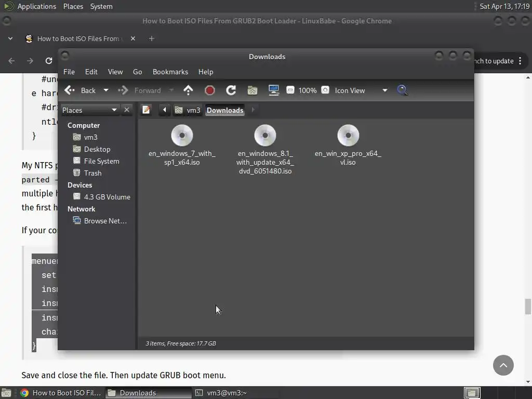
Task: Open the System menu in top panel
Action: pyautogui.click(x=101, y=6)
